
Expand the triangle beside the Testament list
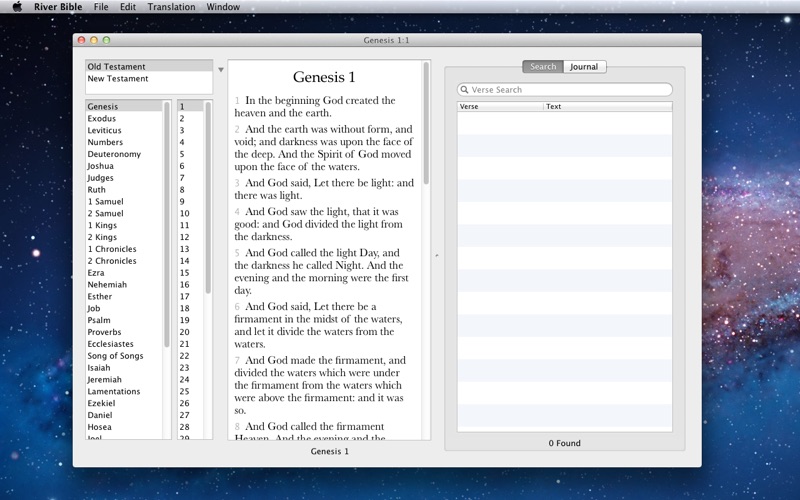(220, 71)
